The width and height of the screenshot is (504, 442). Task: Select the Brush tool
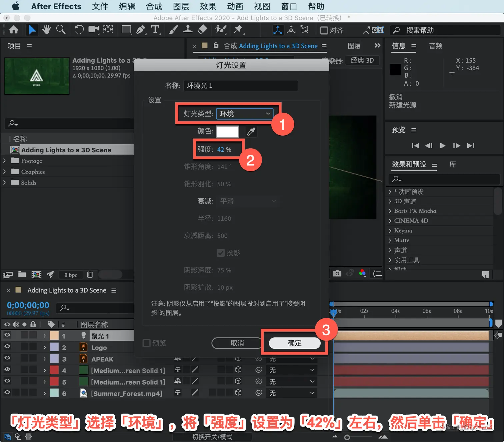[x=173, y=30]
